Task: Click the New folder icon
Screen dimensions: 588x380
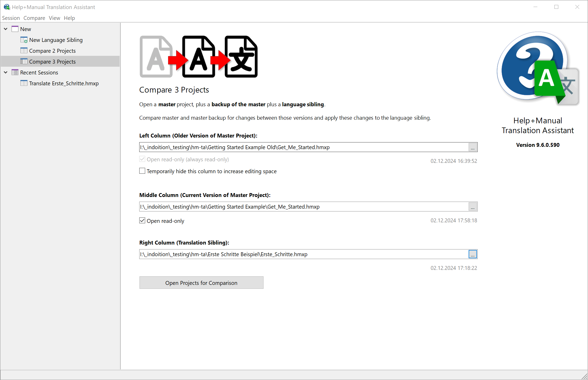Action: point(15,29)
